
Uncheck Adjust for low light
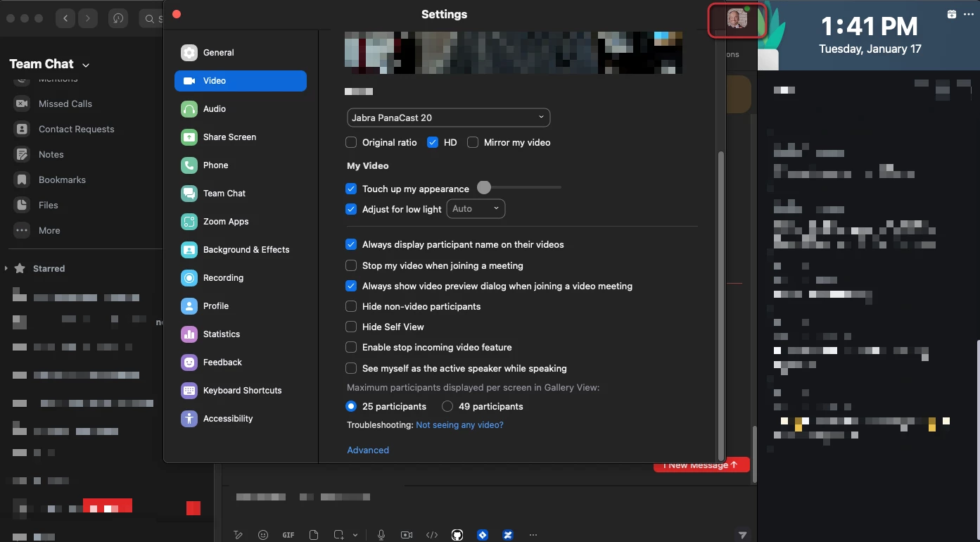(351, 209)
